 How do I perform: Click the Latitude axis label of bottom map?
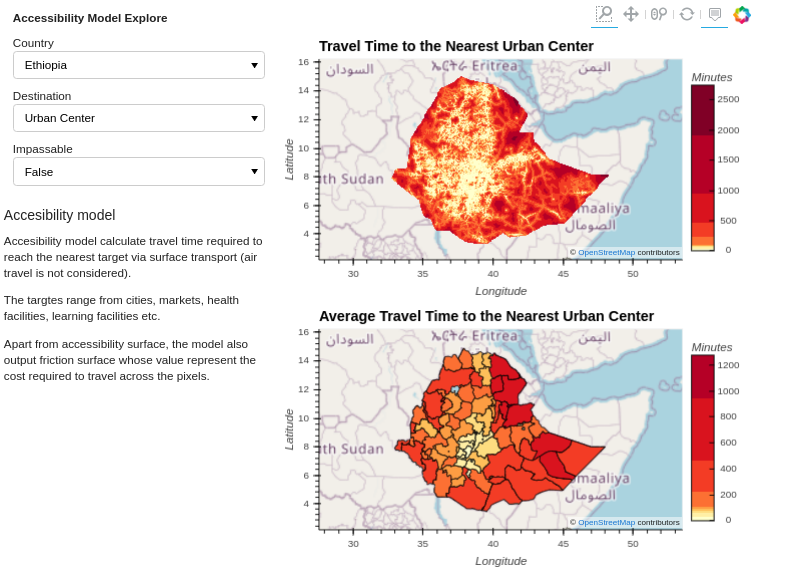click(x=289, y=429)
